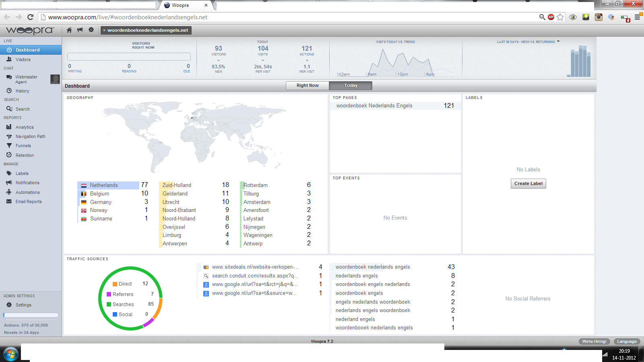Open Webmaster Agent chat
This screenshot has height=362, width=644.
[26, 79]
